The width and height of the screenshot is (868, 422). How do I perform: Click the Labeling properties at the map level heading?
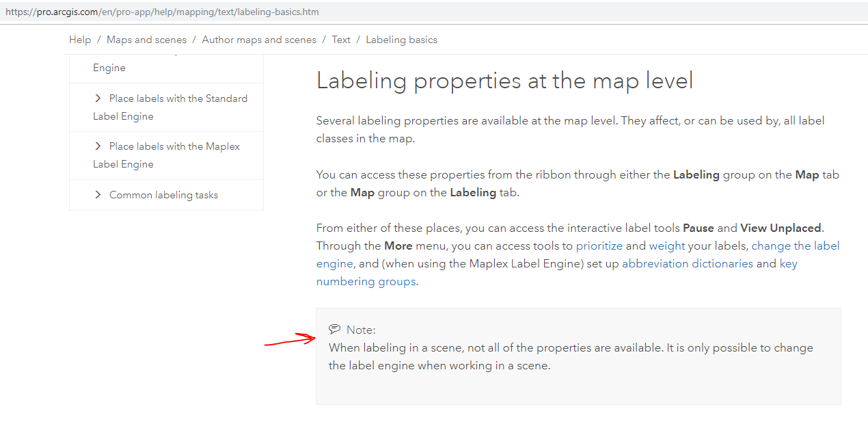click(504, 81)
